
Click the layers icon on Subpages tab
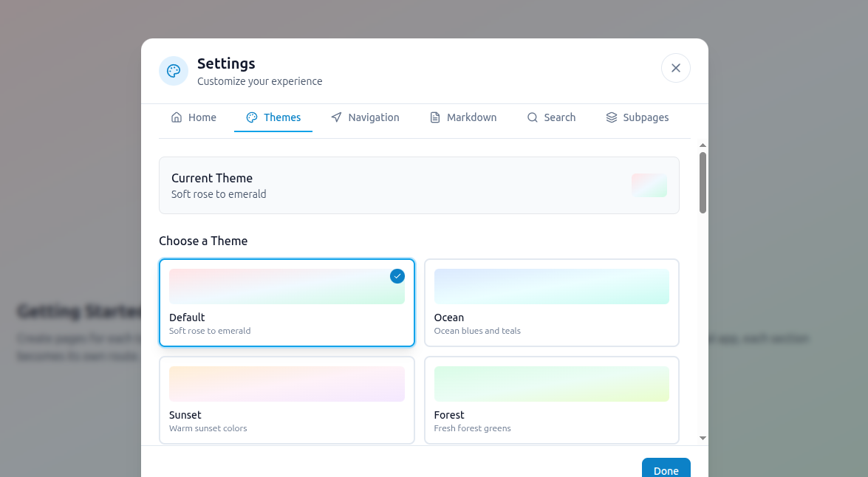[611, 117]
